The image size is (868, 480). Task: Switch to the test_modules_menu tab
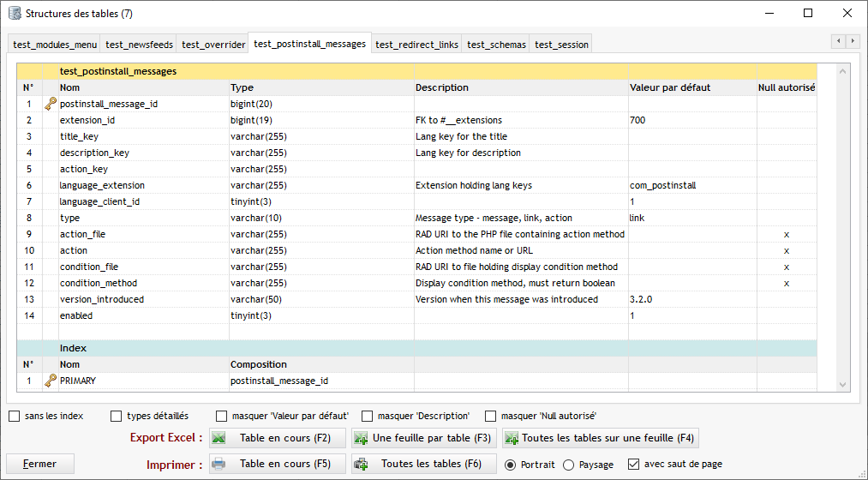pos(55,45)
